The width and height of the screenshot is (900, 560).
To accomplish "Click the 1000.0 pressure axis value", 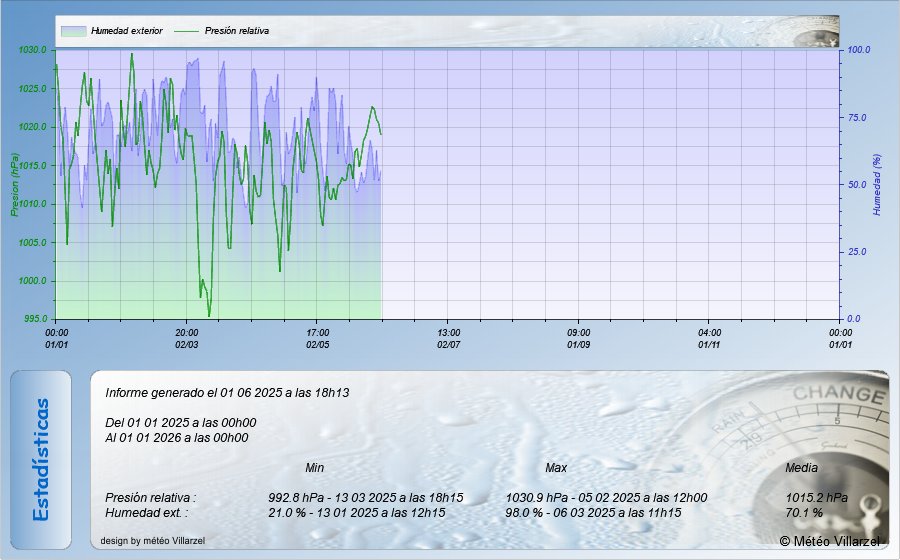I will (x=32, y=281).
